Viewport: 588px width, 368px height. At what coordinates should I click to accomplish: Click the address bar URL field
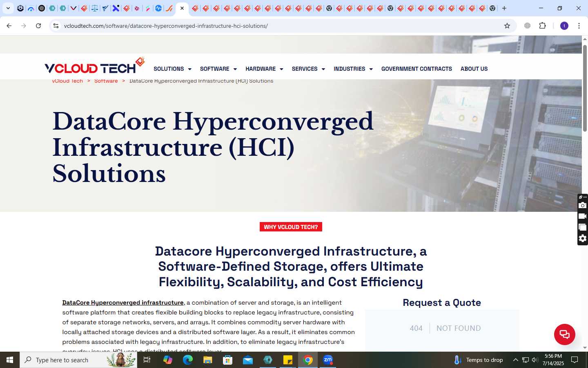282,26
